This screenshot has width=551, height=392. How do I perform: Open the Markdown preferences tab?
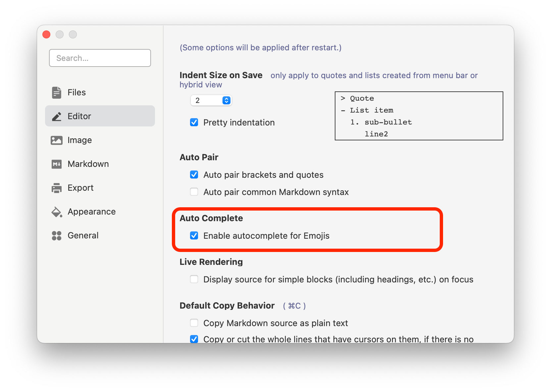(88, 164)
